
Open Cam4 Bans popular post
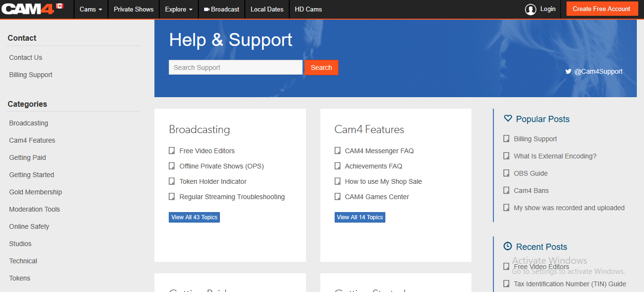(x=531, y=191)
